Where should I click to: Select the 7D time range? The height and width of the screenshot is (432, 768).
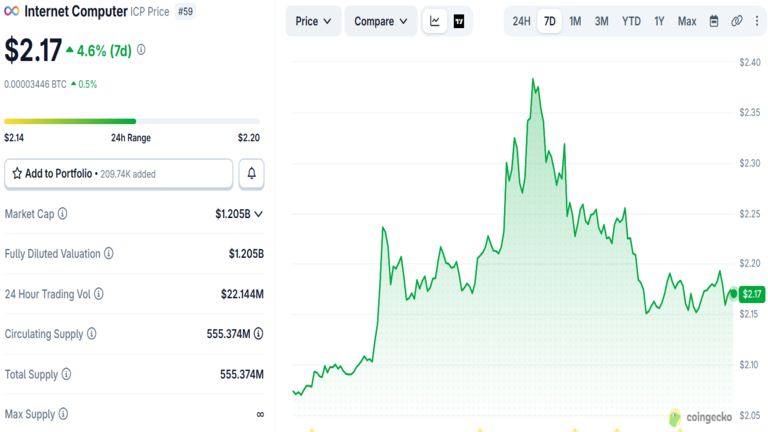[x=550, y=21]
